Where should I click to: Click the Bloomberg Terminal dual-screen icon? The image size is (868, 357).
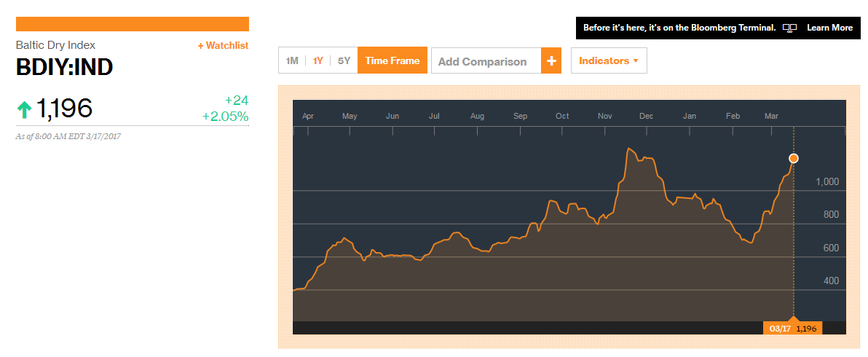click(789, 28)
